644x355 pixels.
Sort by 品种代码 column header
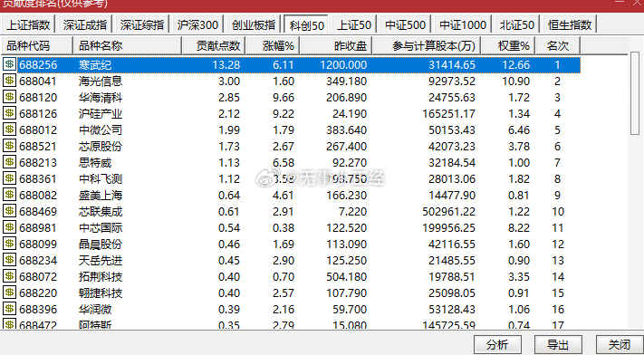[37, 45]
